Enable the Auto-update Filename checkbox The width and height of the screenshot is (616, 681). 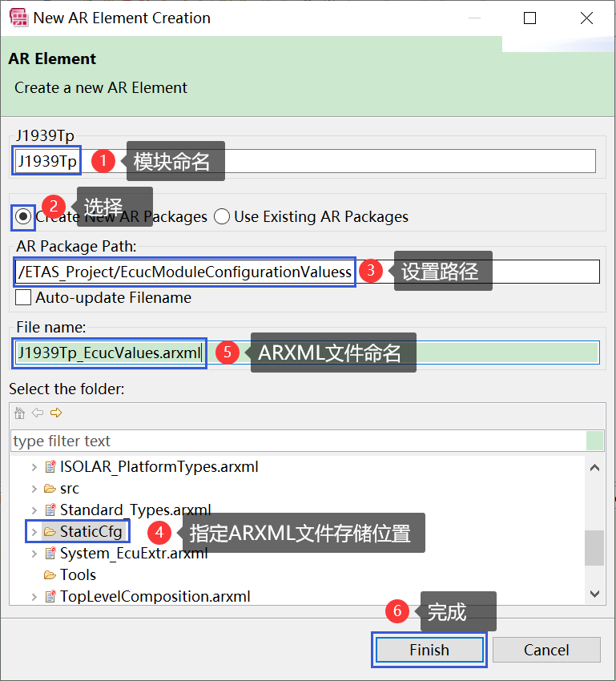click(x=23, y=297)
